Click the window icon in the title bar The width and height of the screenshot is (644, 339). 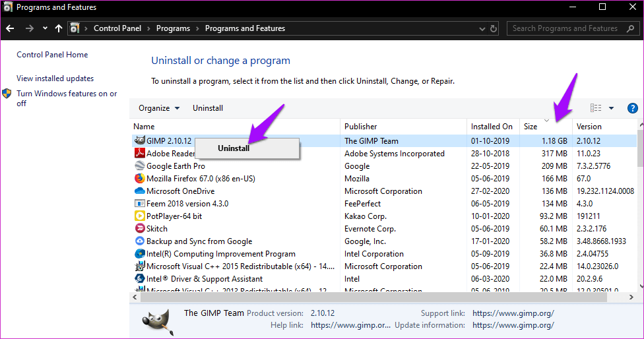pyautogui.click(x=7, y=7)
